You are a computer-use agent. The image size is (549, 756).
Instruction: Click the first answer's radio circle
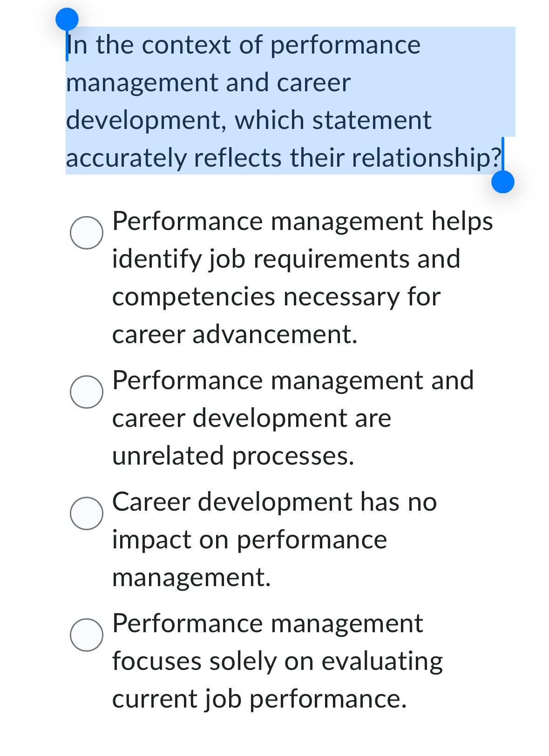pyautogui.click(x=88, y=233)
